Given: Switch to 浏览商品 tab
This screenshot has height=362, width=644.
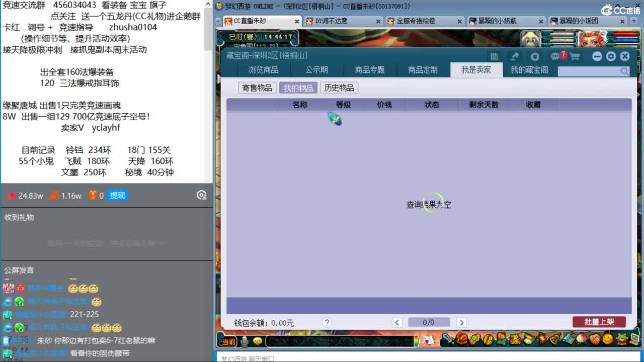Looking at the screenshot, I should click(x=263, y=70).
